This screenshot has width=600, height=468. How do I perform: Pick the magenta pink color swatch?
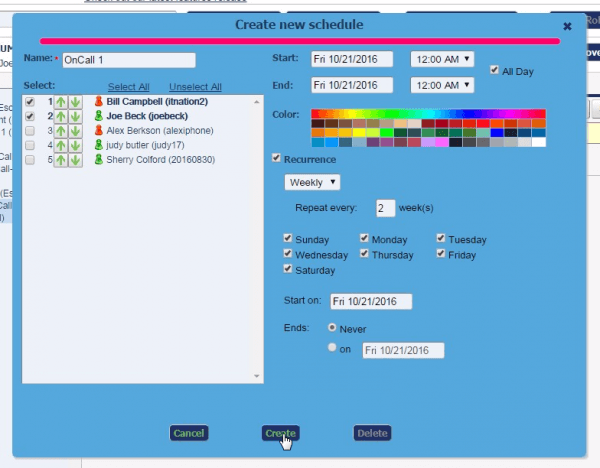[442, 142]
